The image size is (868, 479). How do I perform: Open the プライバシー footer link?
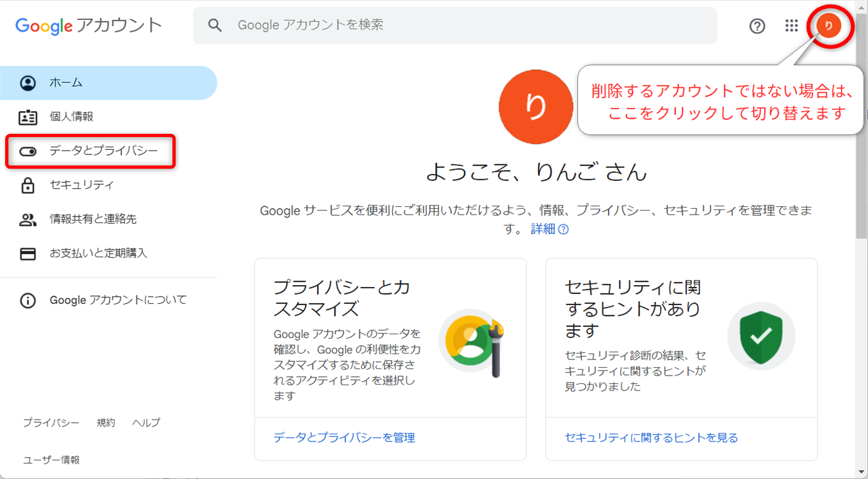[51, 423]
